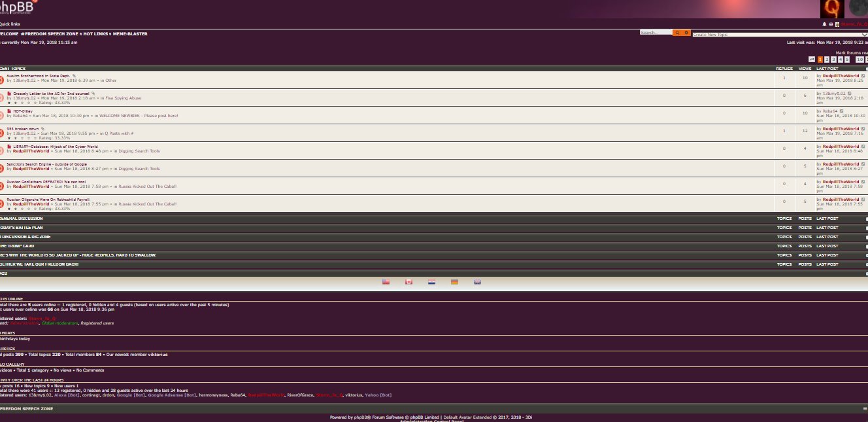The image size is (868, 422).
Task: Open advanced search gear icon
Action: [x=686, y=32]
